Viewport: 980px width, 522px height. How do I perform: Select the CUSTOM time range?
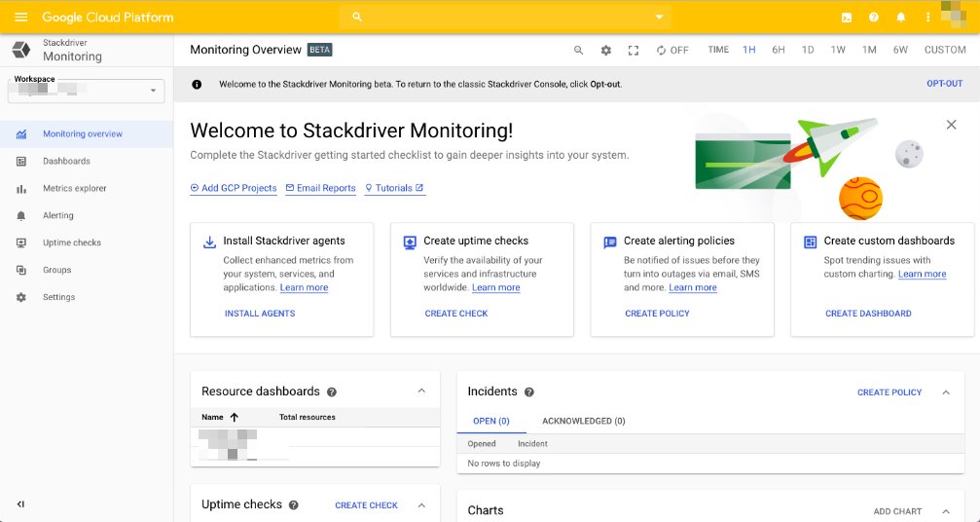pos(945,50)
